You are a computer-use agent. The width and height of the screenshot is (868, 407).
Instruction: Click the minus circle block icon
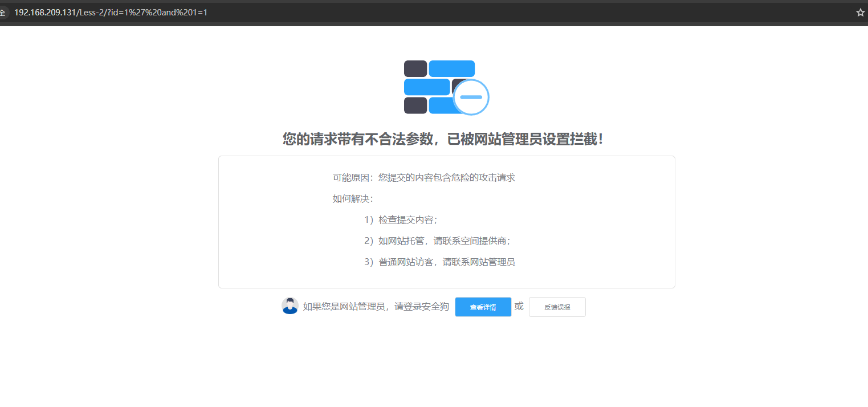point(471,97)
